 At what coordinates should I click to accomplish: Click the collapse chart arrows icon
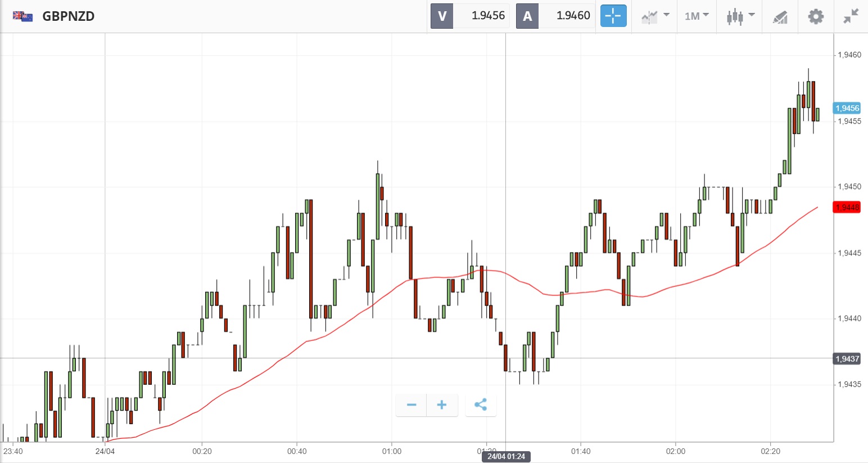tap(851, 16)
